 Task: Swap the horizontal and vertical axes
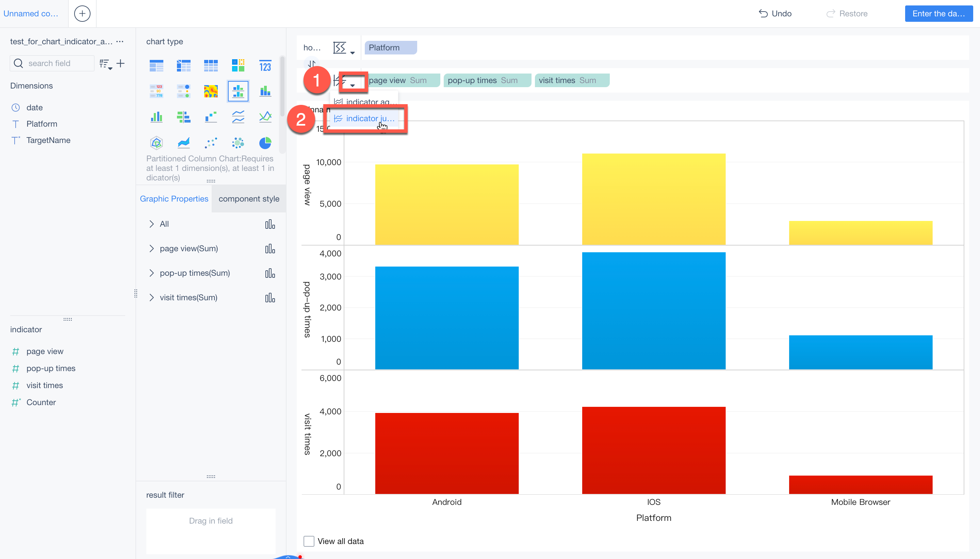tap(312, 63)
